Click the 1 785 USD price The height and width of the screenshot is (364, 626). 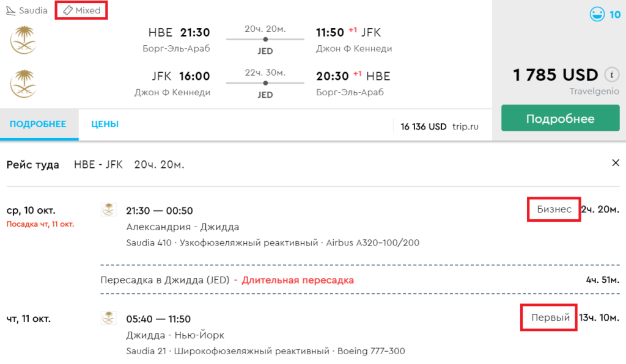click(555, 75)
